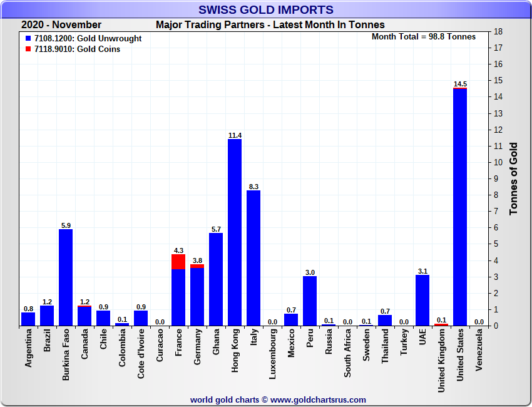Click the Tonnes of Gold axis title
Viewport: 532px width, 407px height.
(x=514, y=178)
